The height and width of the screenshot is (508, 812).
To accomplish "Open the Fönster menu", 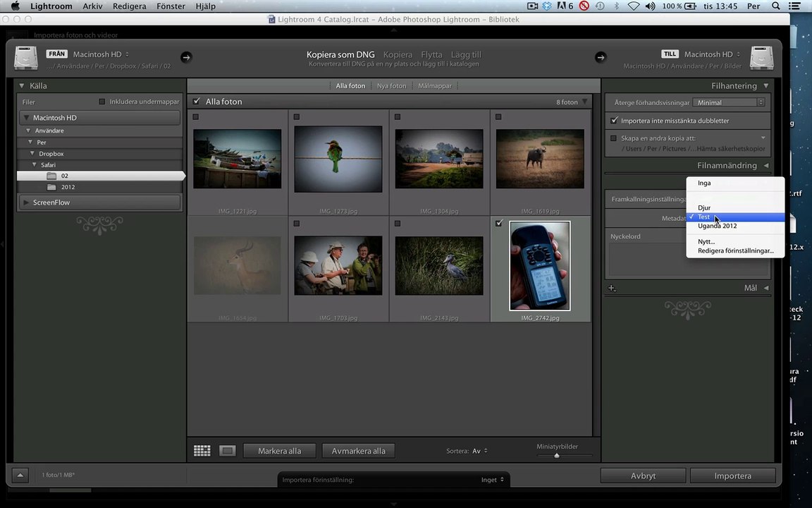I will pos(171,6).
